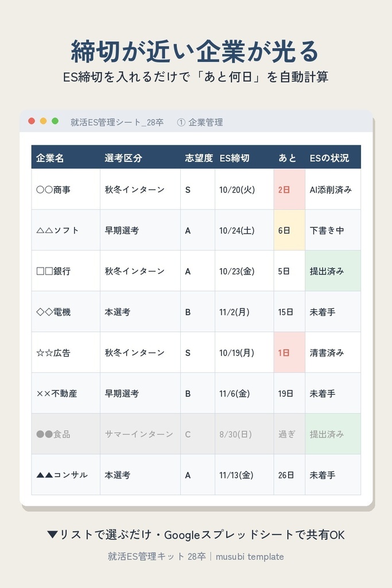Open 志望度 S cell for ○○商事

point(198,189)
